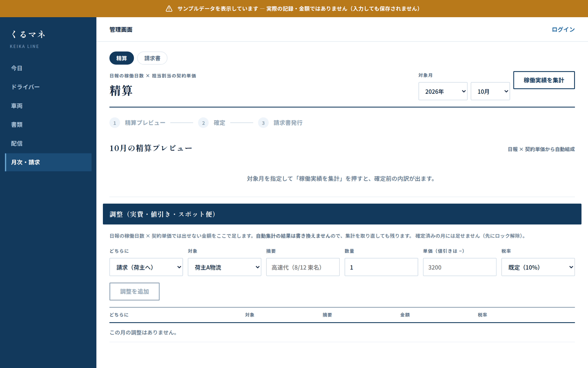Click the 金額 column header
Image resolution: width=588 pixels, height=368 pixels.
click(x=405, y=315)
